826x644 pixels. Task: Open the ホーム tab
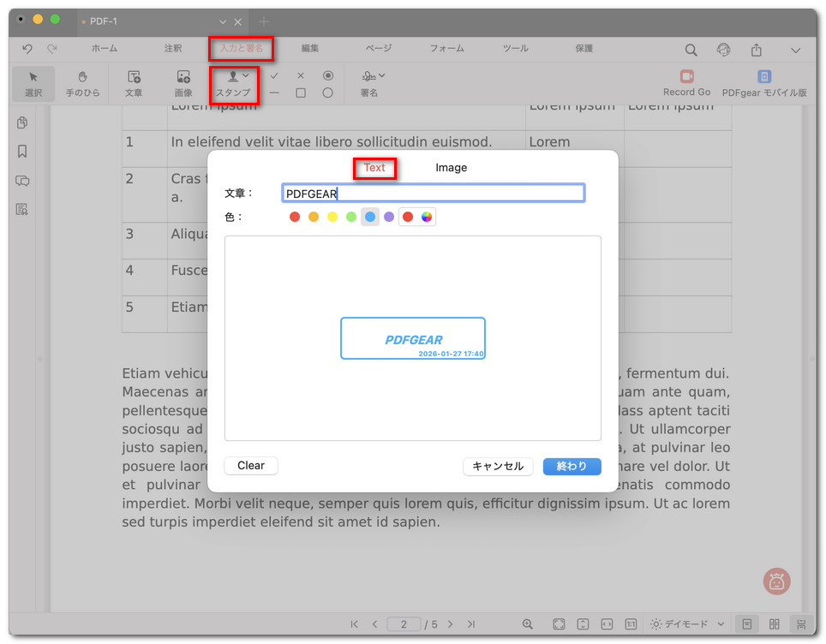click(x=105, y=49)
